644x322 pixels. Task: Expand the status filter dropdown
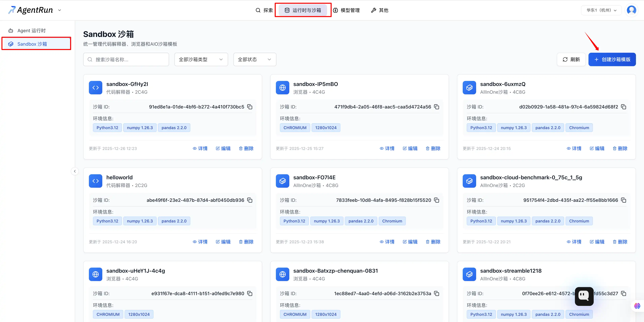click(x=255, y=60)
